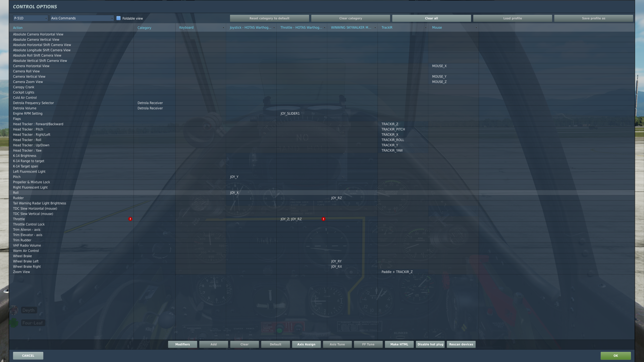644x362 pixels.
Task: Select the JOY_RX binding for Wheel Brake Right
Action: [336, 267]
